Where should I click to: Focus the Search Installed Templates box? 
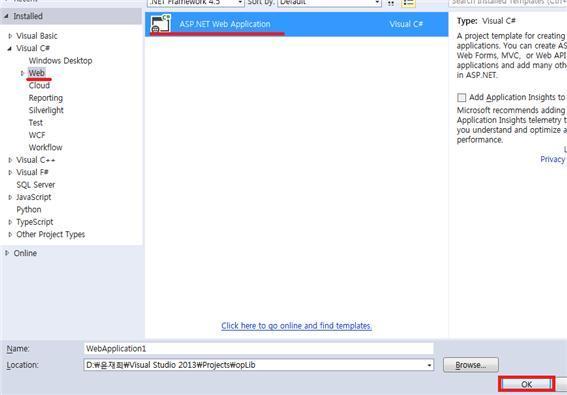tap(508, 3)
